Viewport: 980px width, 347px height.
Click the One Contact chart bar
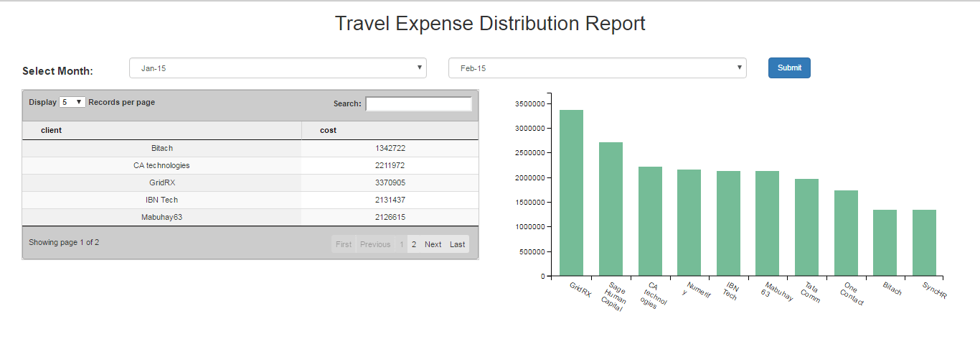[x=846, y=233]
